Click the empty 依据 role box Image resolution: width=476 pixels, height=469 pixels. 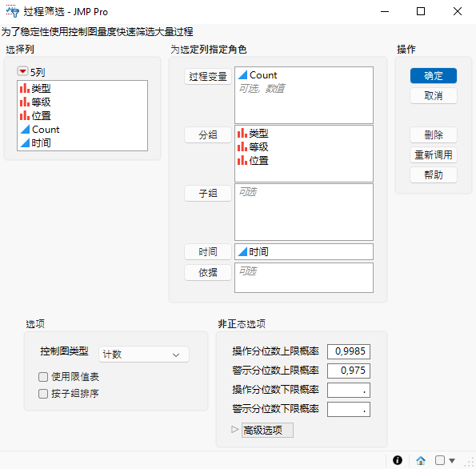[x=304, y=278]
